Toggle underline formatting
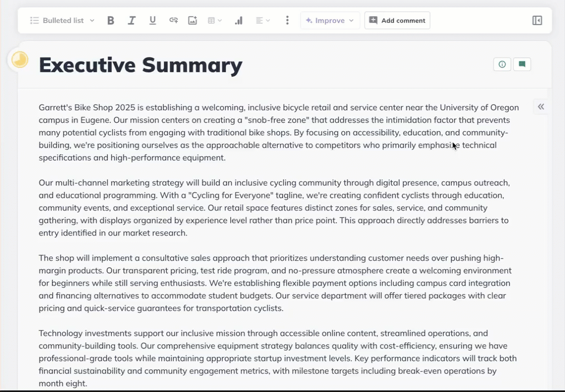 [x=152, y=20]
